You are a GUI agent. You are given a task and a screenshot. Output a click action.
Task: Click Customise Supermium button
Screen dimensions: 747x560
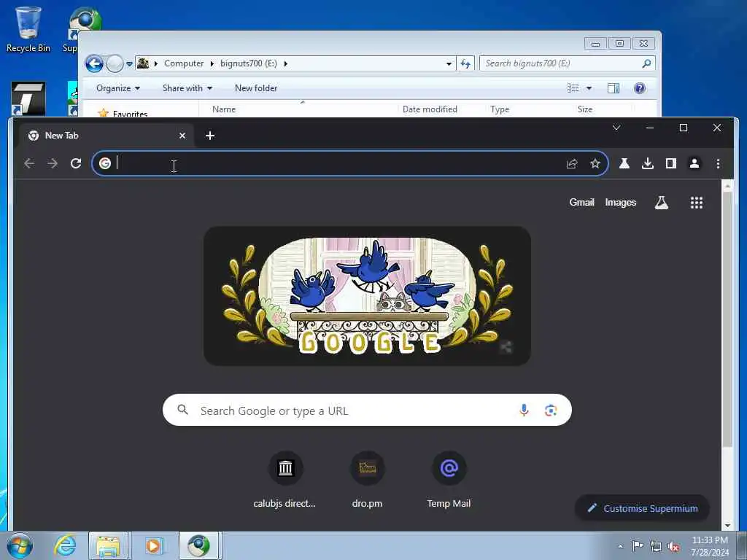tap(642, 508)
